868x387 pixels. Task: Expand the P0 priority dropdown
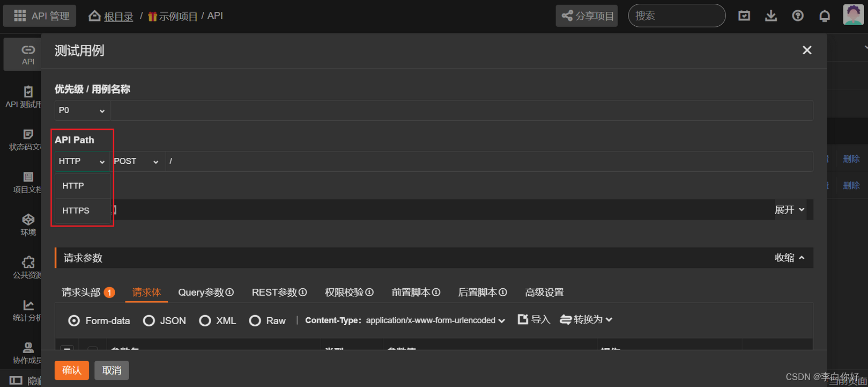pos(81,111)
